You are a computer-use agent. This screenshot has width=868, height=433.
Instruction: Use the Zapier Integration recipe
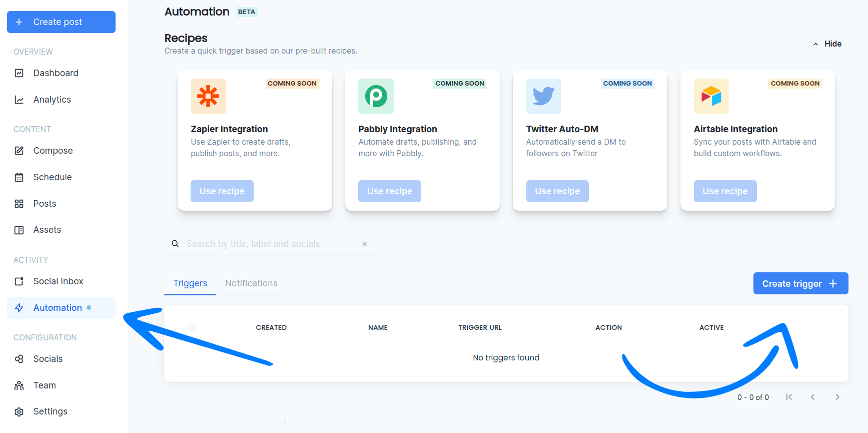222,191
